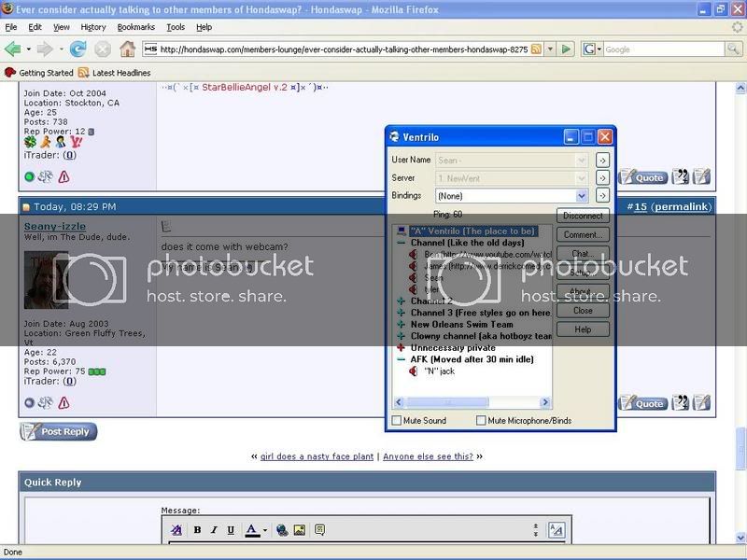
Task: Open the Tools menu
Action: pos(176,27)
